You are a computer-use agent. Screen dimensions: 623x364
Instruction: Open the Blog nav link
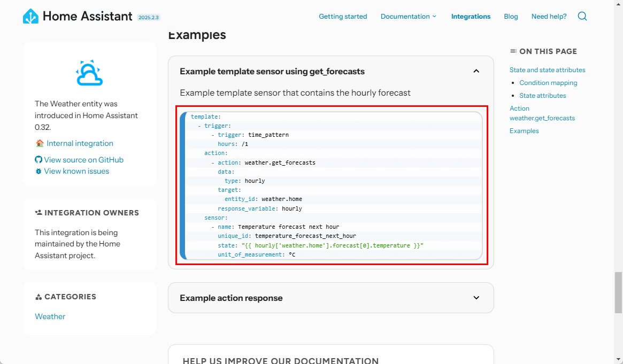(x=511, y=16)
